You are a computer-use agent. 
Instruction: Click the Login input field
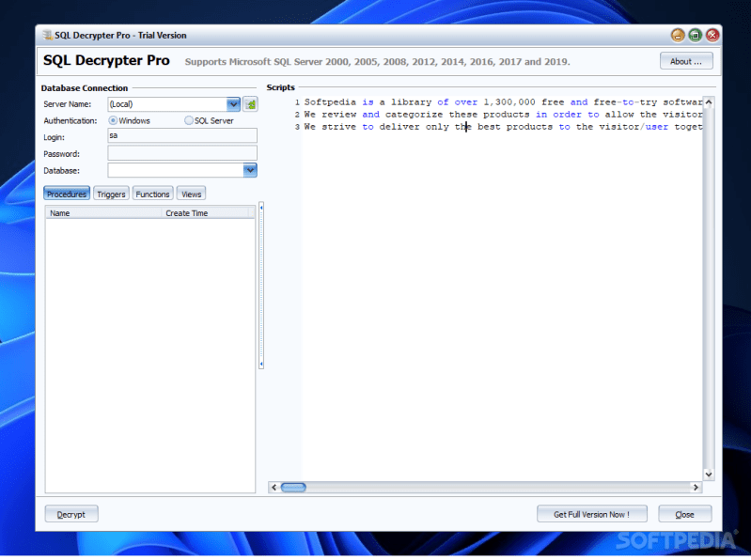pyautogui.click(x=182, y=135)
